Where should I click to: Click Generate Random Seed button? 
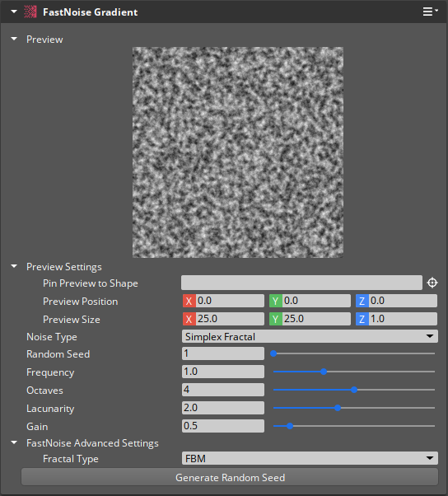[230, 477]
